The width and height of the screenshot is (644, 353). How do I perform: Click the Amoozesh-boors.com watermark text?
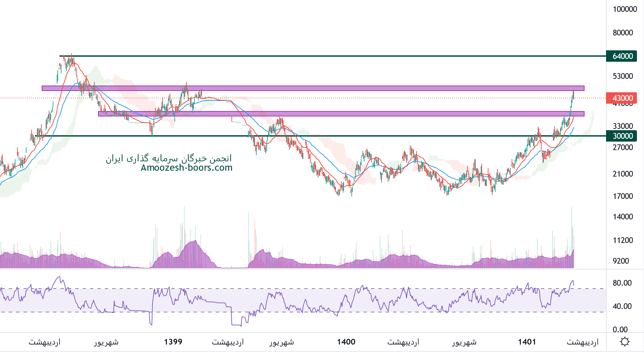186,167
